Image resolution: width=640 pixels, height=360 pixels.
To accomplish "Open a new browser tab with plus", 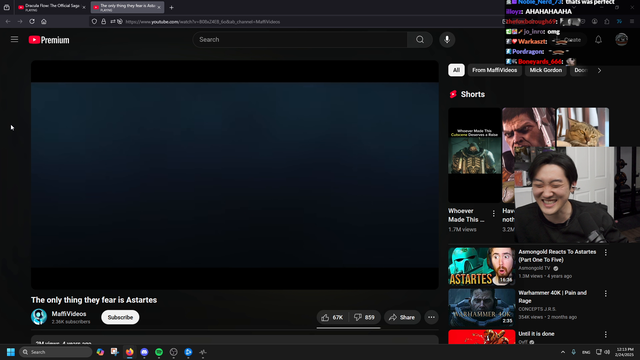I will point(171,7).
